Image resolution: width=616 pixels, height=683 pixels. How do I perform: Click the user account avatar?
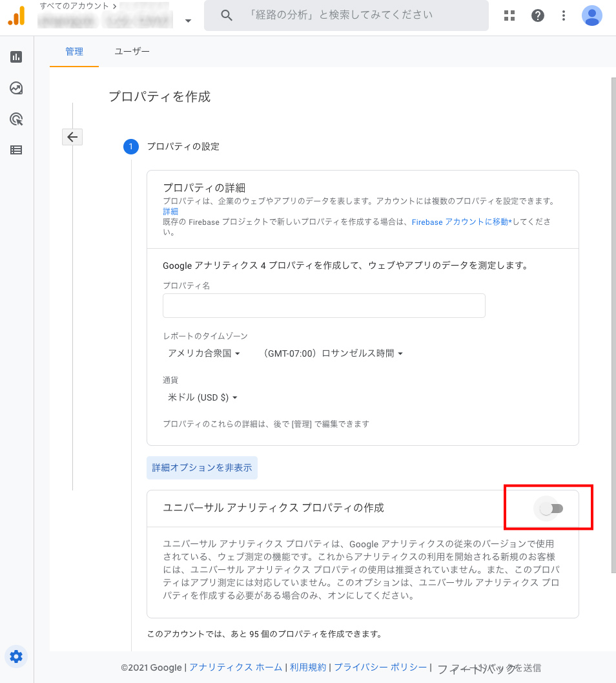click(x=591, y=16)
